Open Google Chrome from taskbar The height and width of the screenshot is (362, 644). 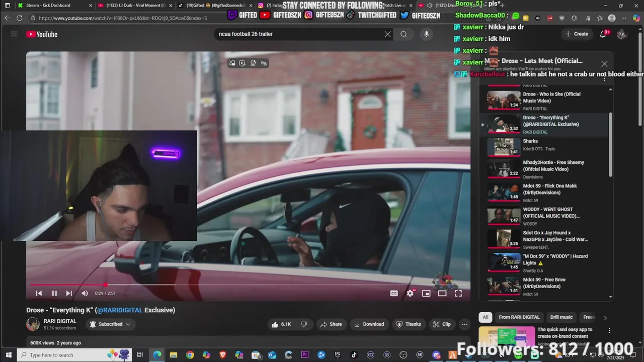pyautogui.click(x=190, y=355)
